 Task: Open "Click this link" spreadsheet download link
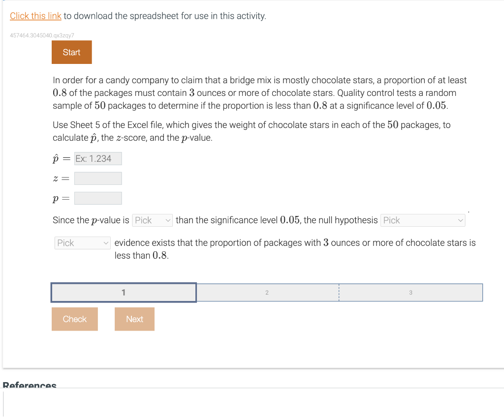pyautogui.click(x=35, y=16)
